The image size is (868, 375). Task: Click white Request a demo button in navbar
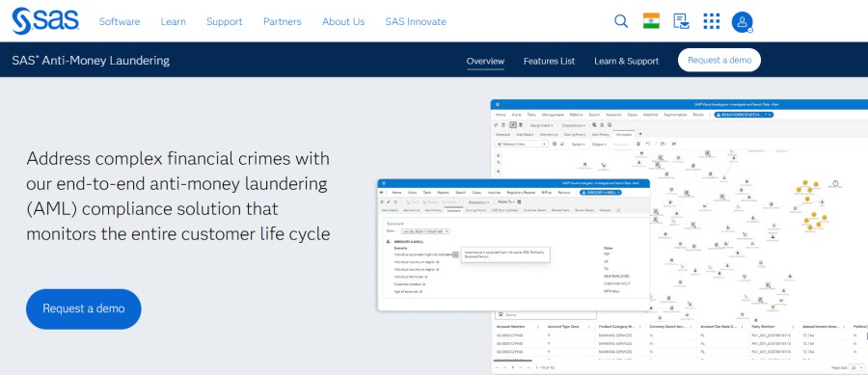(719, 60)
